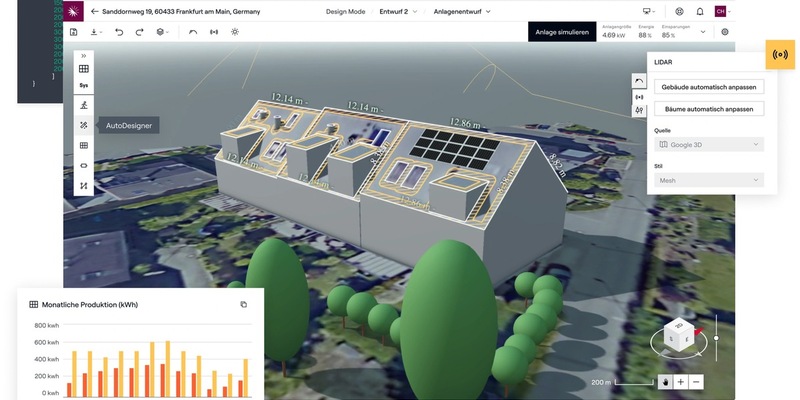Launch the AutoDesigner tool icon

[84, 125]
